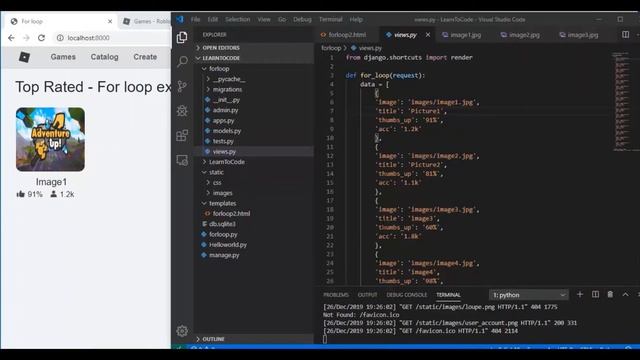The height and width of the screenshot is (360, 640).
Task: Collapse the forloop folder
Action: 254,69
